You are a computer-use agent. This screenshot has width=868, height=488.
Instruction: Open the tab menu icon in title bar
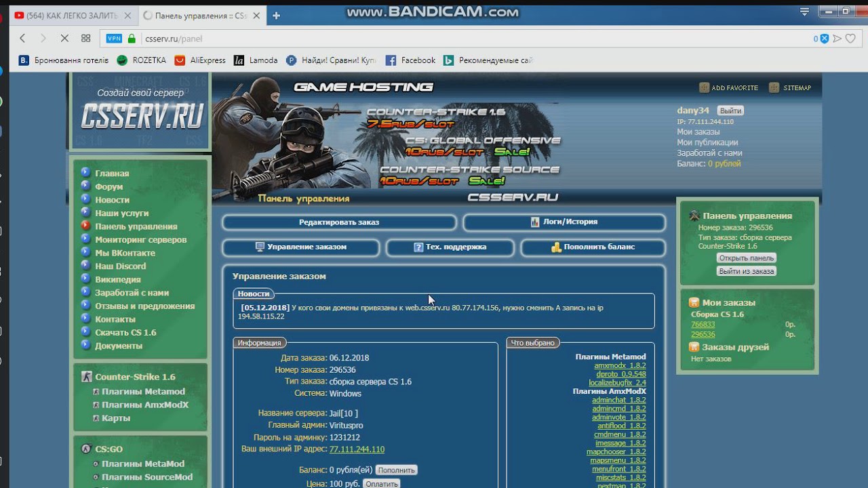click(804, 12)
